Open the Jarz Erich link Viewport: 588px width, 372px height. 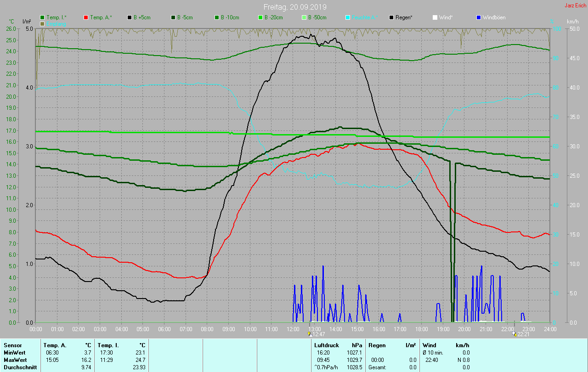tap(575, 6)
